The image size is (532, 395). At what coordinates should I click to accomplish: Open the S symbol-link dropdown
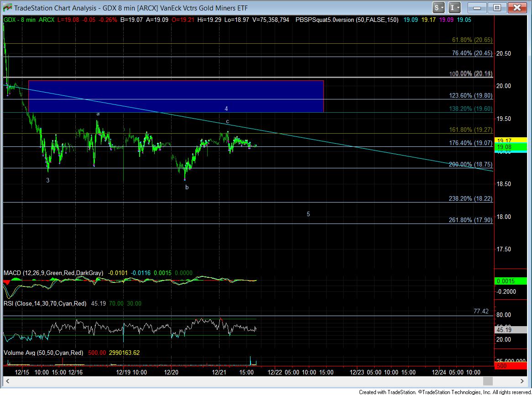pyautogui.click(x=438, y=7)
